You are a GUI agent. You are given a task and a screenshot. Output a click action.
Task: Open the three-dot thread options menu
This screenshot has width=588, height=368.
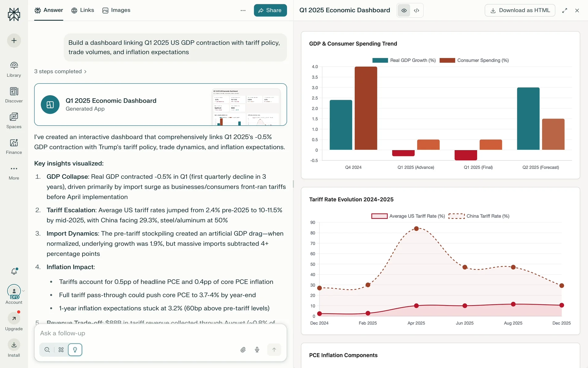(243, 10)
